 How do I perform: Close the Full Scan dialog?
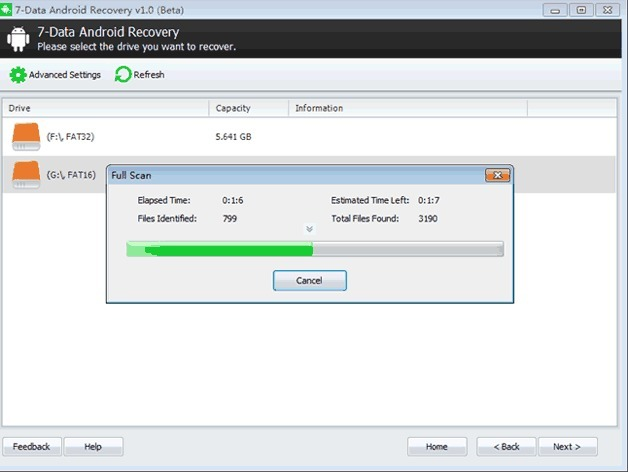[x=497, y=175]
